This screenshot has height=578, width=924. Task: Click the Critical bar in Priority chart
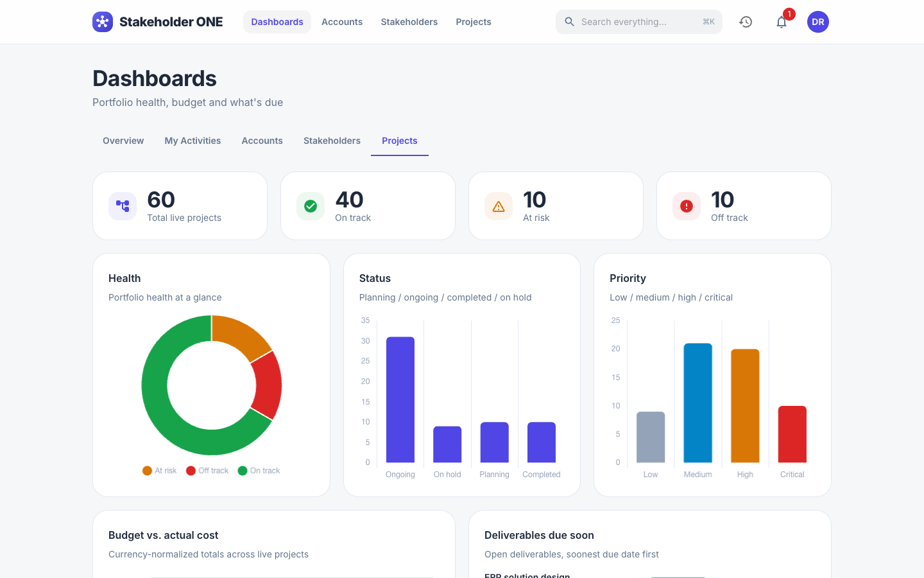(x=792, y=434)
